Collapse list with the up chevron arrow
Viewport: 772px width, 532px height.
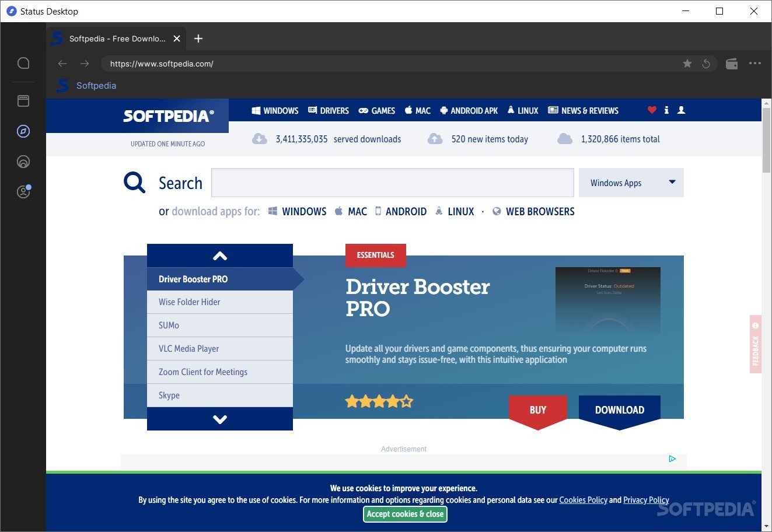pyautogui.click(x=220, y=256)
